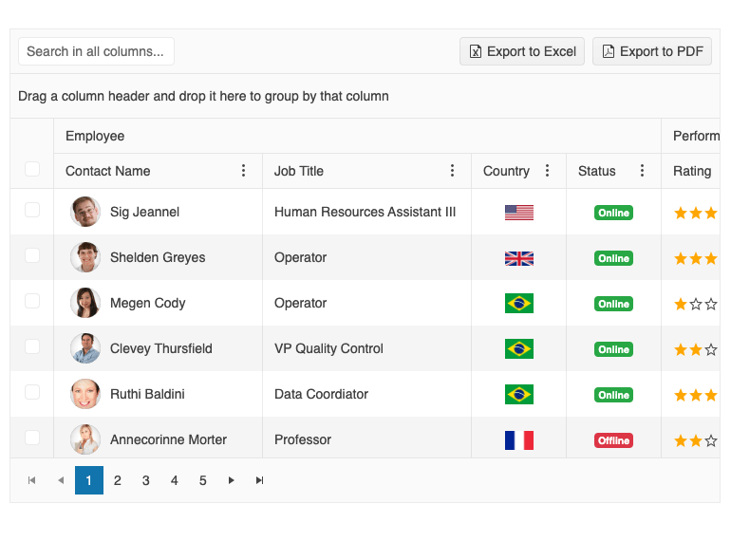
Task: Click Clevey Thursfield's avatar photo
Action: (85, 348)
